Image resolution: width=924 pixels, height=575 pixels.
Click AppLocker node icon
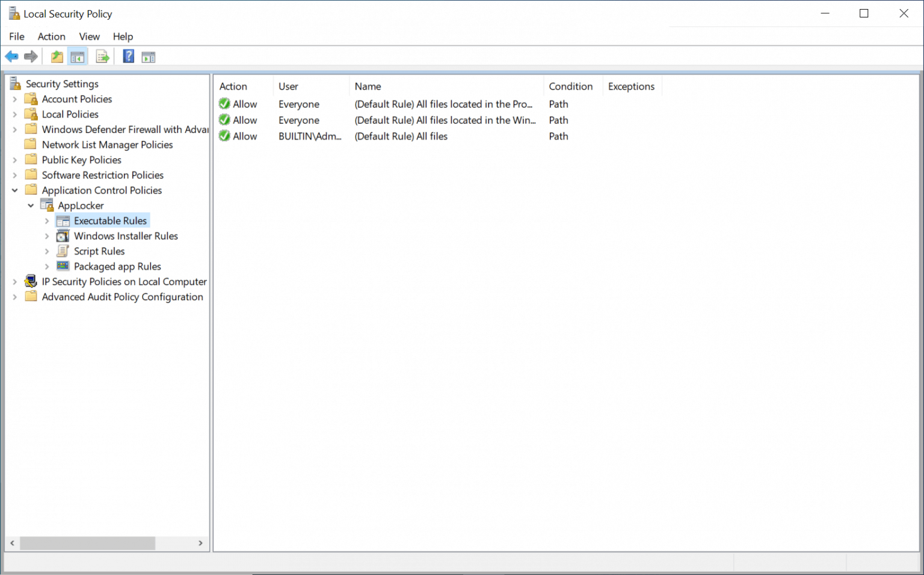47,205
